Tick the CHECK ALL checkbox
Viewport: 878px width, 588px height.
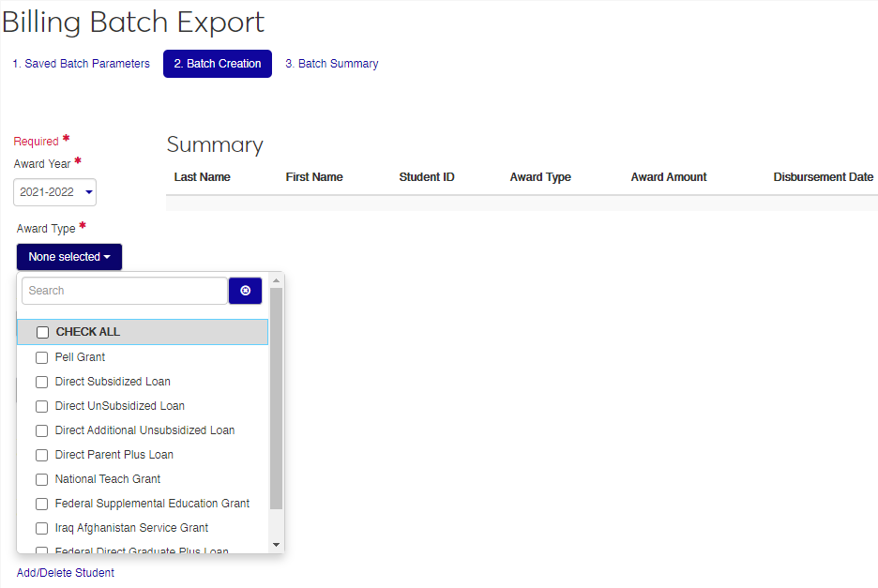click(x=42, y=332)
